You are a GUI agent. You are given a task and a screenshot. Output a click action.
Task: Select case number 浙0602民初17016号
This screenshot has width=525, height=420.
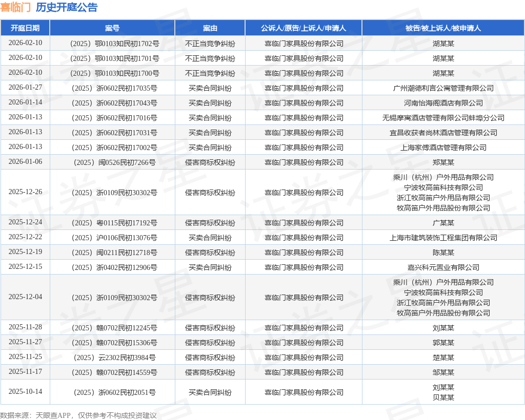pos(114,118)
